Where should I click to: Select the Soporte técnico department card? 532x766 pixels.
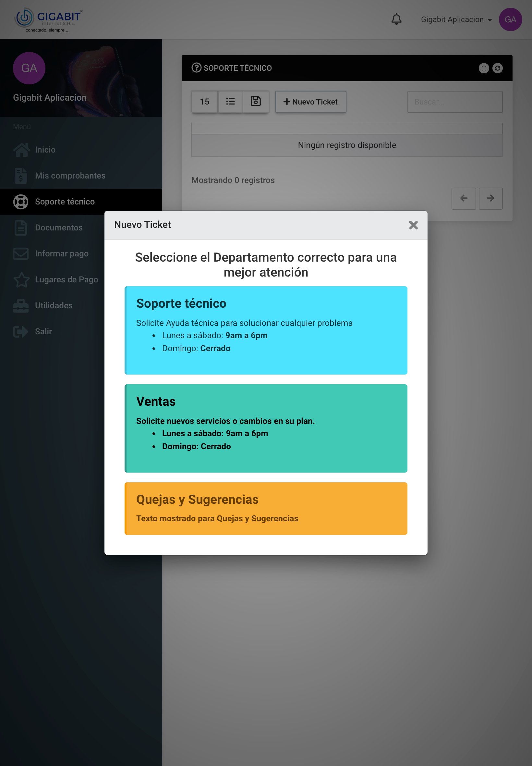tap(266, 330)
